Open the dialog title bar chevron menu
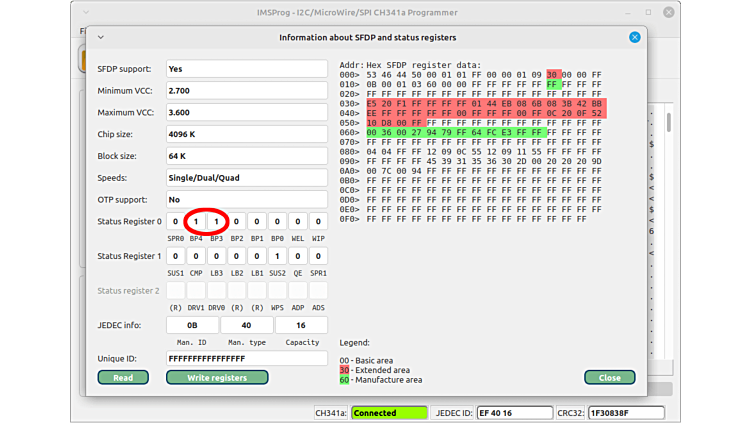 pos(100,37)
